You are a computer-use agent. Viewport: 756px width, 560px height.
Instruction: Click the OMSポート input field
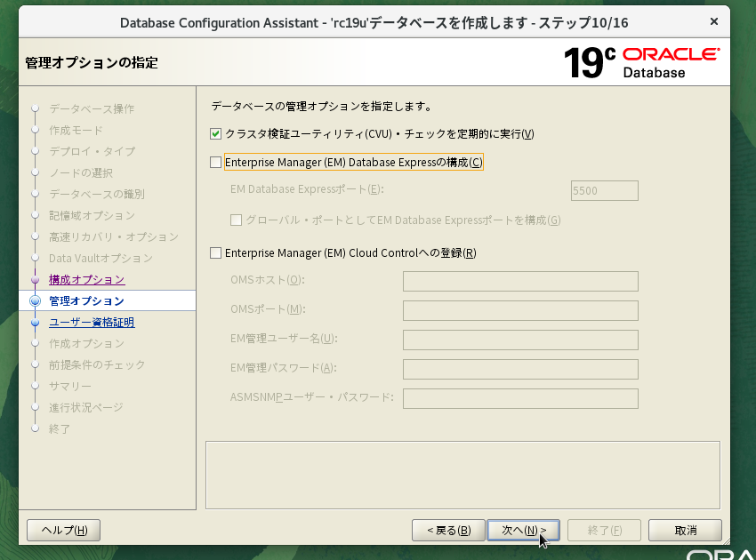click(520, 310)
